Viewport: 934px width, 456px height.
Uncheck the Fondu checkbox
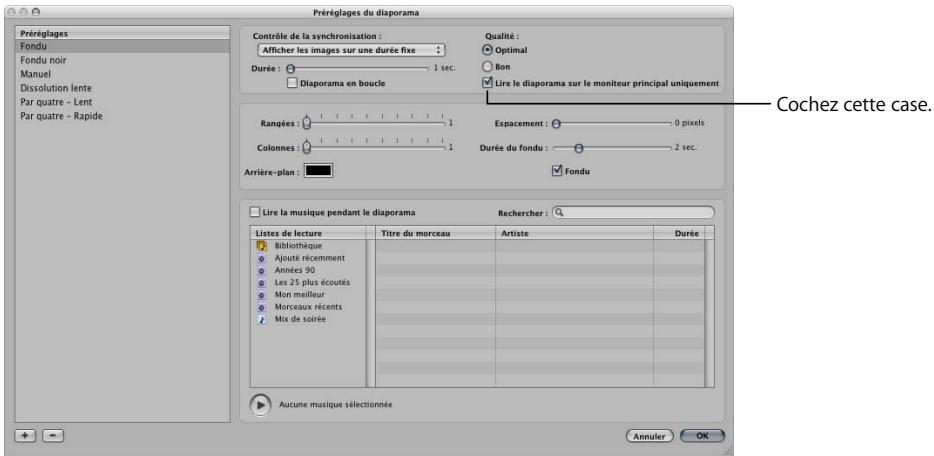tap(558, 171)
